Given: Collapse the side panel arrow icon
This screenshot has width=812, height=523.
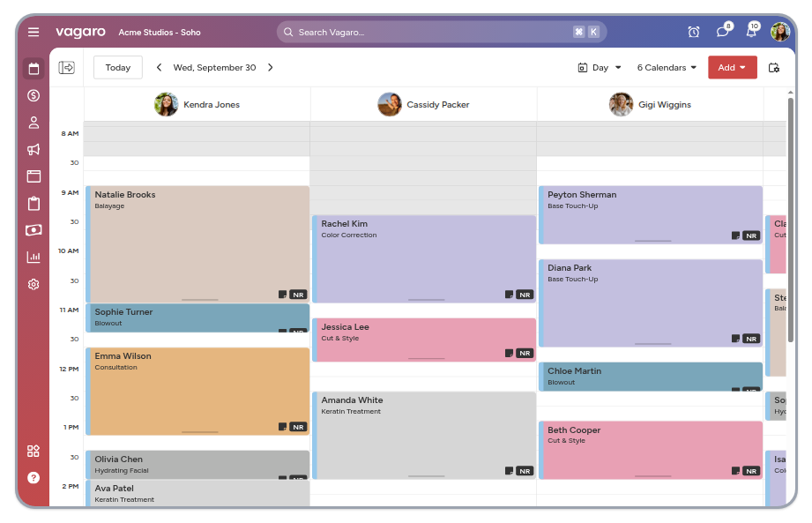Looking at the screenshot, I should [67, 68].
